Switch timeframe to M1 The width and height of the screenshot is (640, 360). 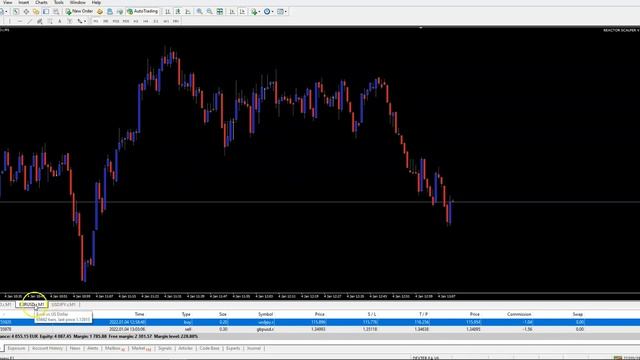[96, 21]
